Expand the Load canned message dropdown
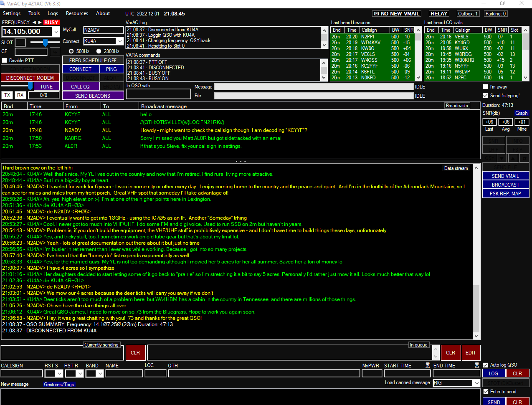The width and height of the screenshot is (532, 405). pyautogui.click(x=476, y=383)
